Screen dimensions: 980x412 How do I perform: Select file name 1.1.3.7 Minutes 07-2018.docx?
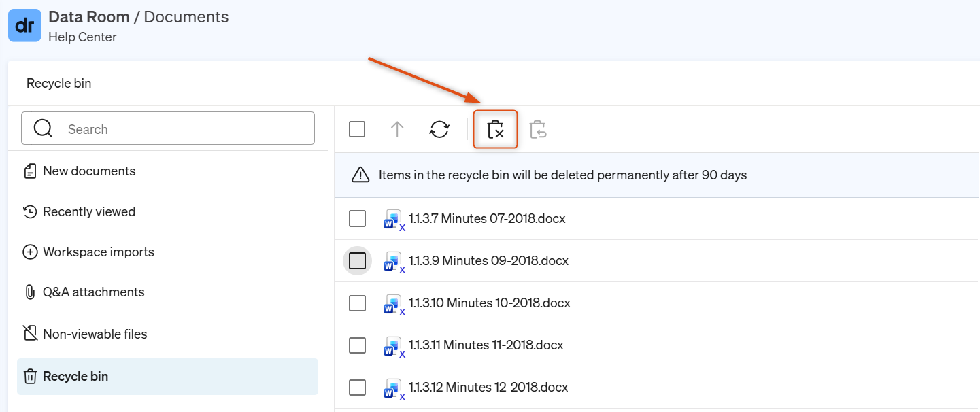point(487,218)
